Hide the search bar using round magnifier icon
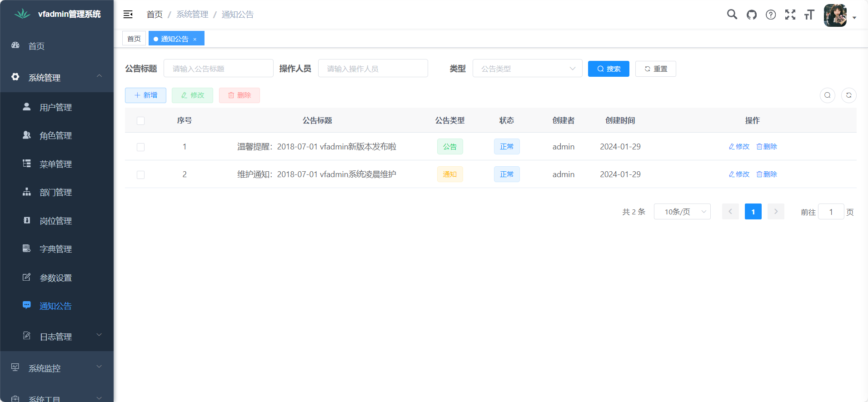 point(827,95)
